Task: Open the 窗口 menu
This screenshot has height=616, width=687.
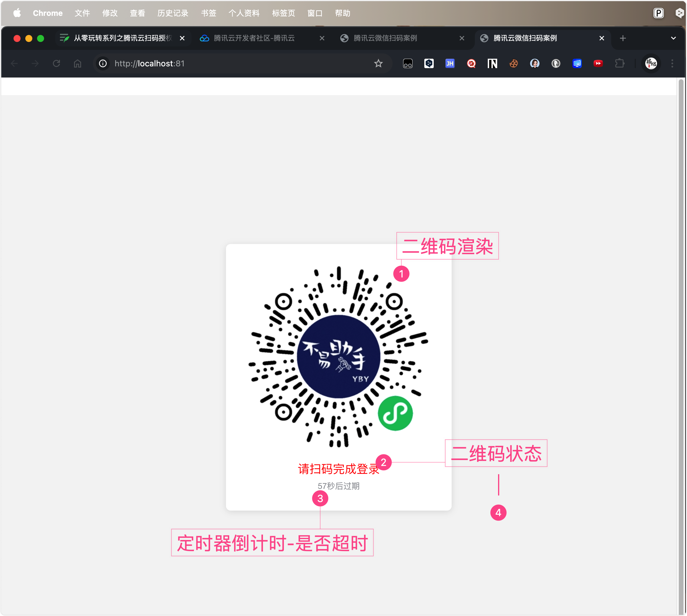Action: tap(315, 13)
